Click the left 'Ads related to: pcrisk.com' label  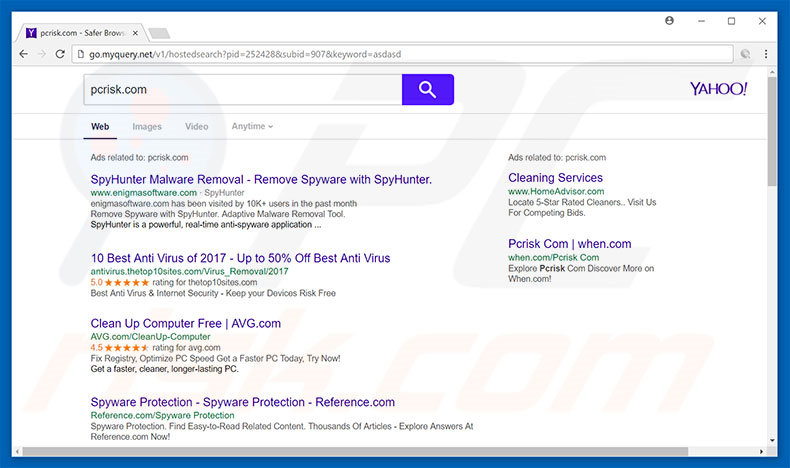tap(140, 157)
